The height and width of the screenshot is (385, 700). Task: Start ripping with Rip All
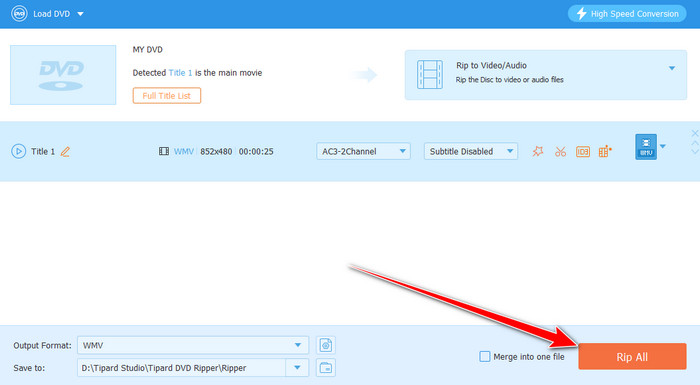pos(632,356)
